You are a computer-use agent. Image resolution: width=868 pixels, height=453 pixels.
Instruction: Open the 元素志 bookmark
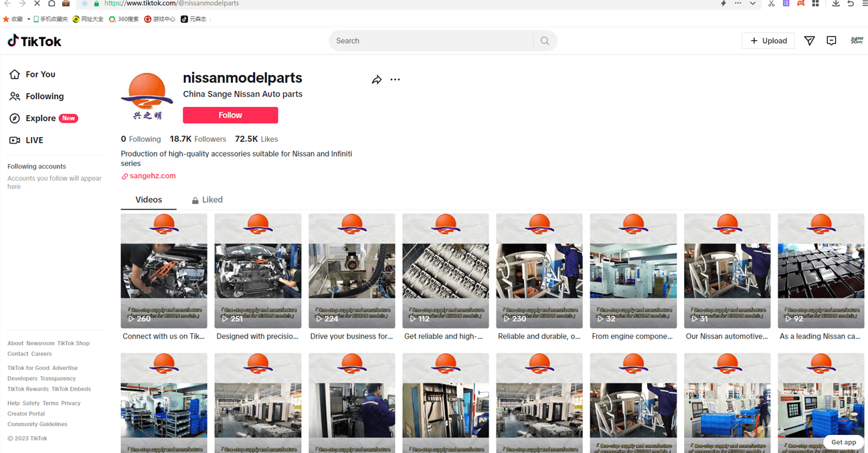tap(193, 19)
